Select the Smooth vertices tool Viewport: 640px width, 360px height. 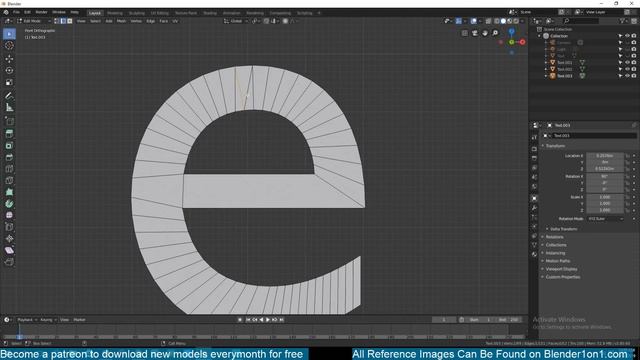(x=9, y=216)
